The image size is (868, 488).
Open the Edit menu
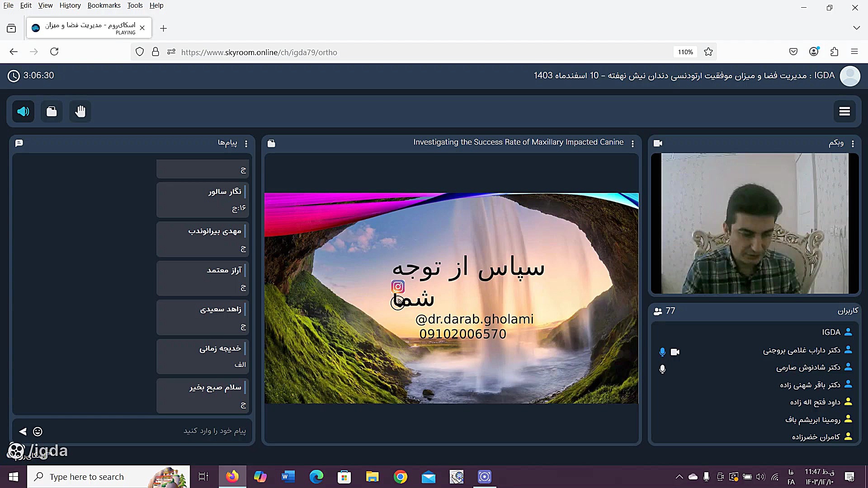click(x=26, y=5)
